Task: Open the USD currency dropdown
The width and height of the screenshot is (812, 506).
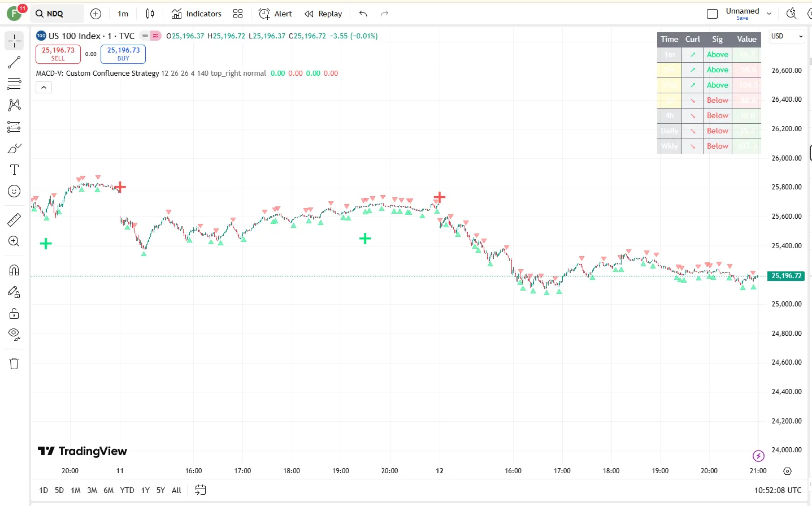Action: tap(787, 36)
